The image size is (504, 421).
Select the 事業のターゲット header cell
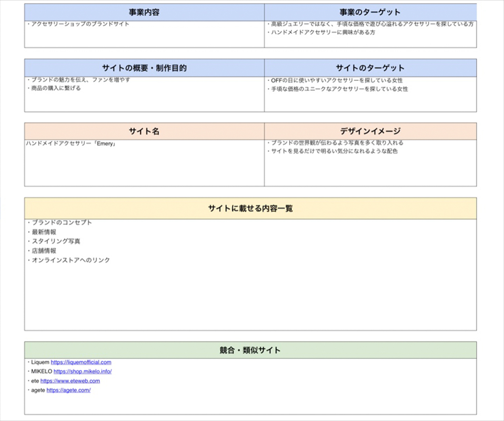pos(370,12)
